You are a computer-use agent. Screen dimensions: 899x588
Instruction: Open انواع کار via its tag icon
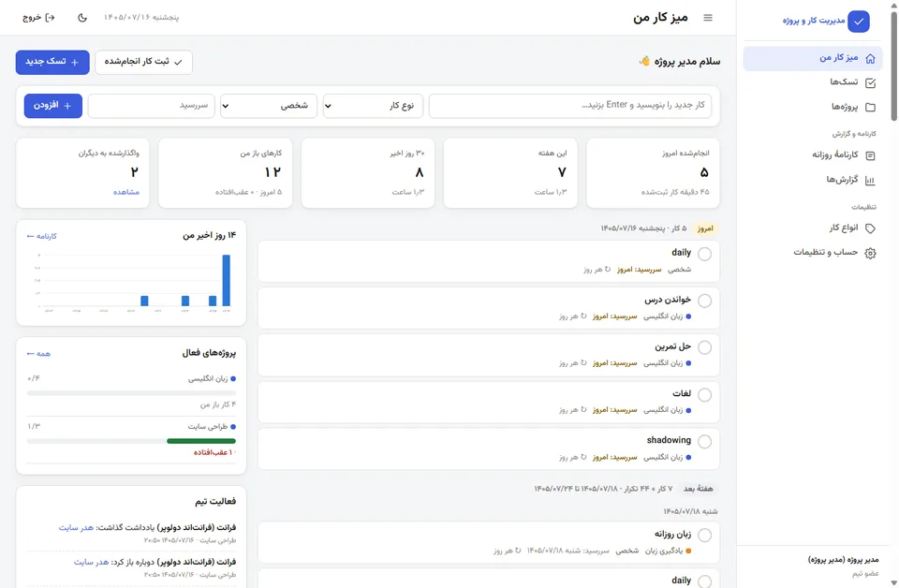[x=870, y=228]
